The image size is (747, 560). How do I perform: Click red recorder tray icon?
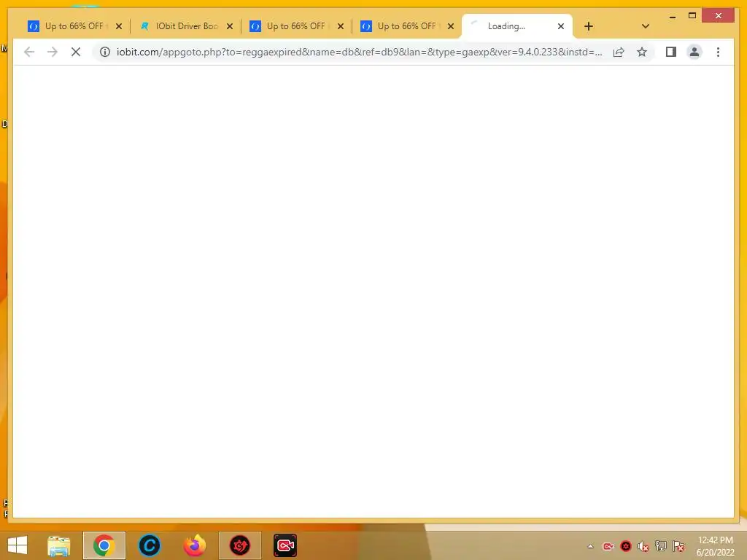(608, 546)
